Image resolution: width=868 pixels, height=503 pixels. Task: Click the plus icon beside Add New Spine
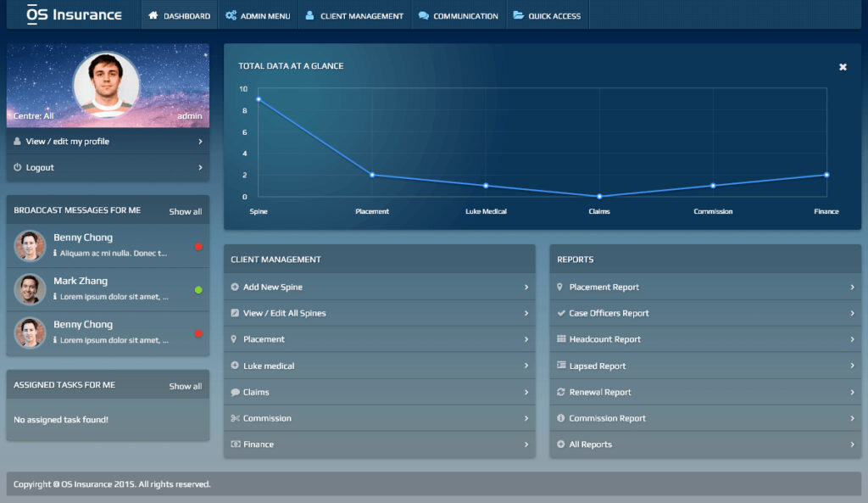click(235, 287)
